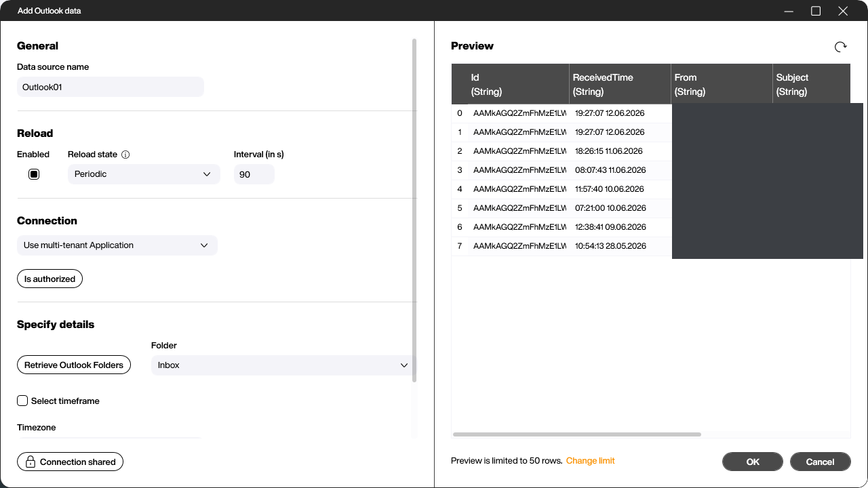Open the Change limit link
The width and height of the screenshot is (868, 488).
tap(591, 461)
